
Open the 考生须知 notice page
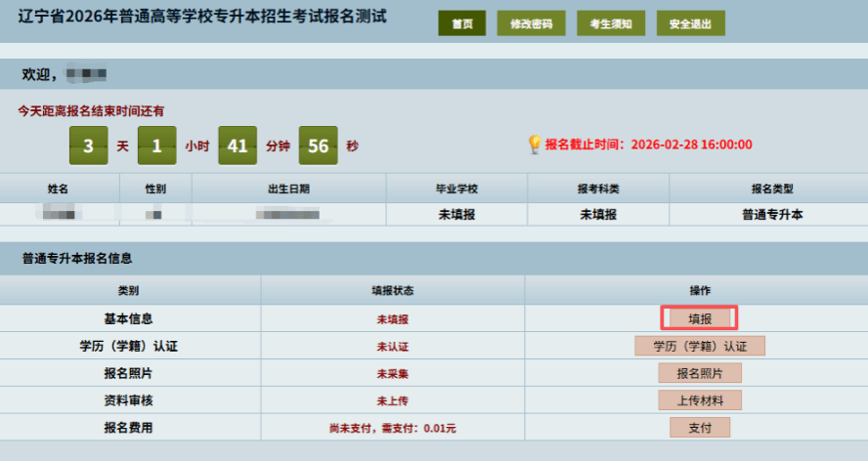pyautogui.click(x=611, y=24)
